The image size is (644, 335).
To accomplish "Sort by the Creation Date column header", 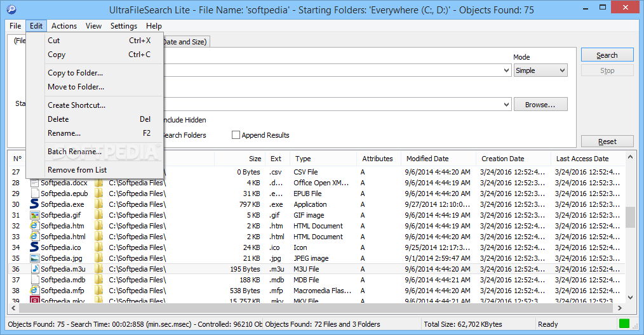I will pyautogui.click(x=513, y=159).
